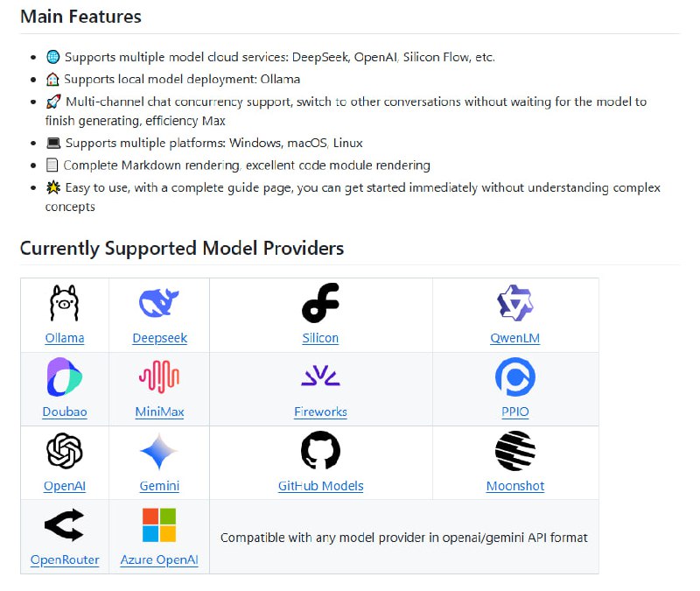Click the Fireworks logo icon

[x=320, y=377]
